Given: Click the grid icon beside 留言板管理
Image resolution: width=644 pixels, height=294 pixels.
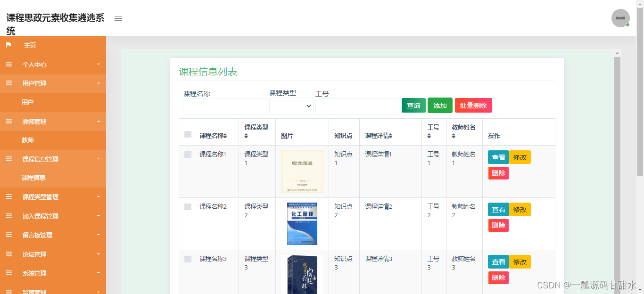Looking at the screenshot, I should click(8, 235).
